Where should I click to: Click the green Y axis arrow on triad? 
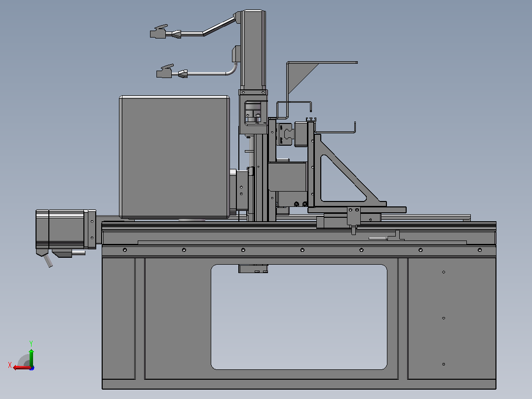31,357
